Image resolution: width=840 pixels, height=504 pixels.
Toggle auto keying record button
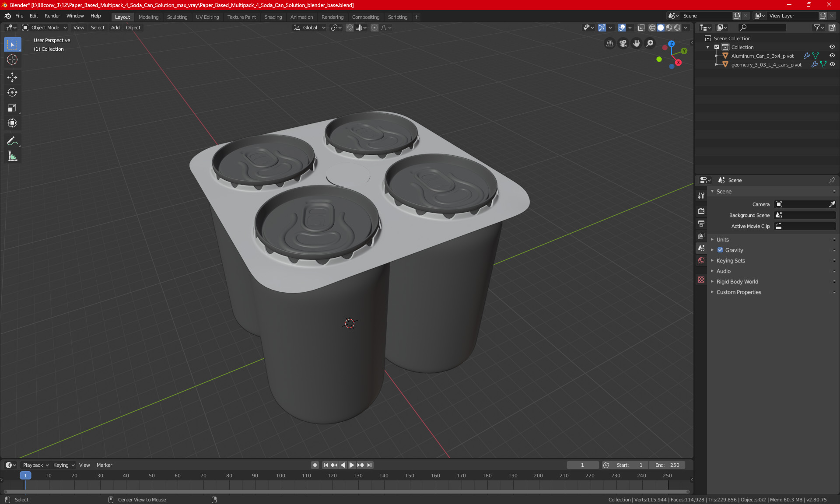[x=315, y=465]
